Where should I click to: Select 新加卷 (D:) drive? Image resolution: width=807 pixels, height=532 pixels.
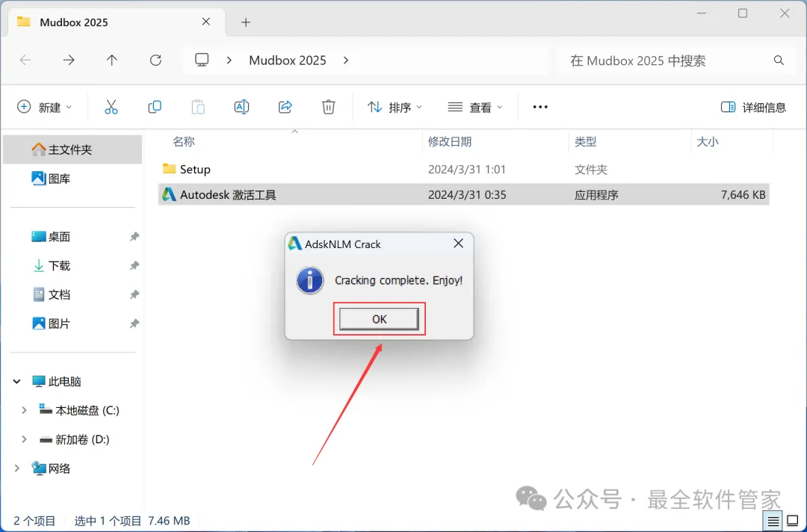point(75,439)
